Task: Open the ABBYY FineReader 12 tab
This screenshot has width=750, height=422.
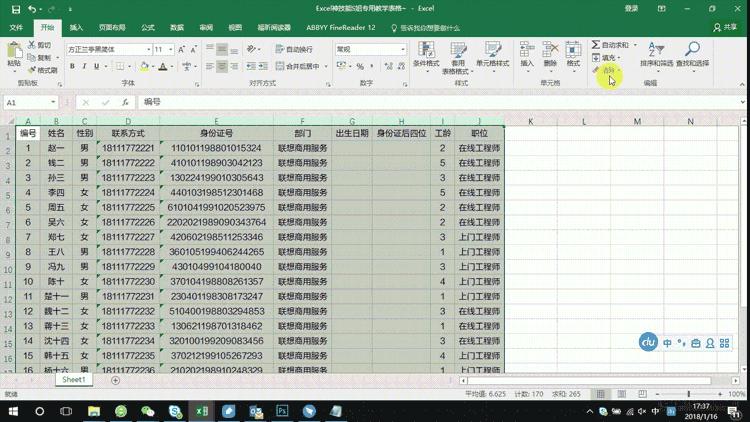Action: [341, 28]
